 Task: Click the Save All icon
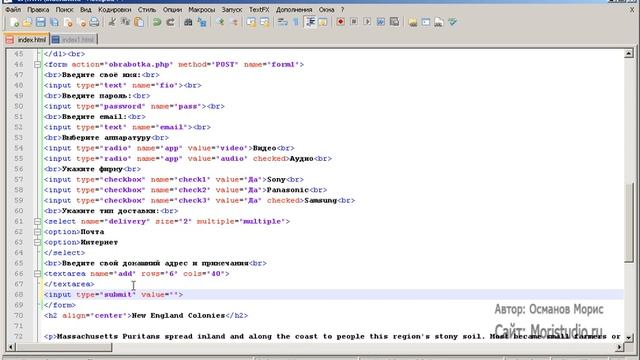point(54,22)
